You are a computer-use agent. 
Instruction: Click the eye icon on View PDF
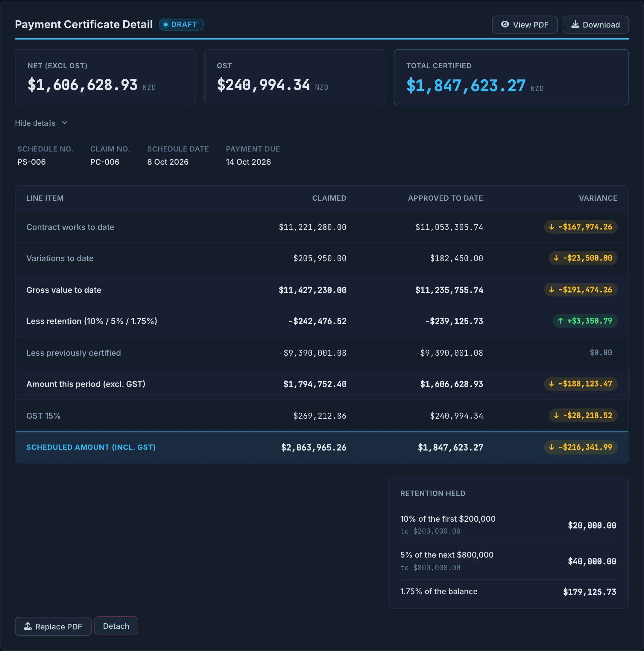pyautogui.click(x=505, y=24)
